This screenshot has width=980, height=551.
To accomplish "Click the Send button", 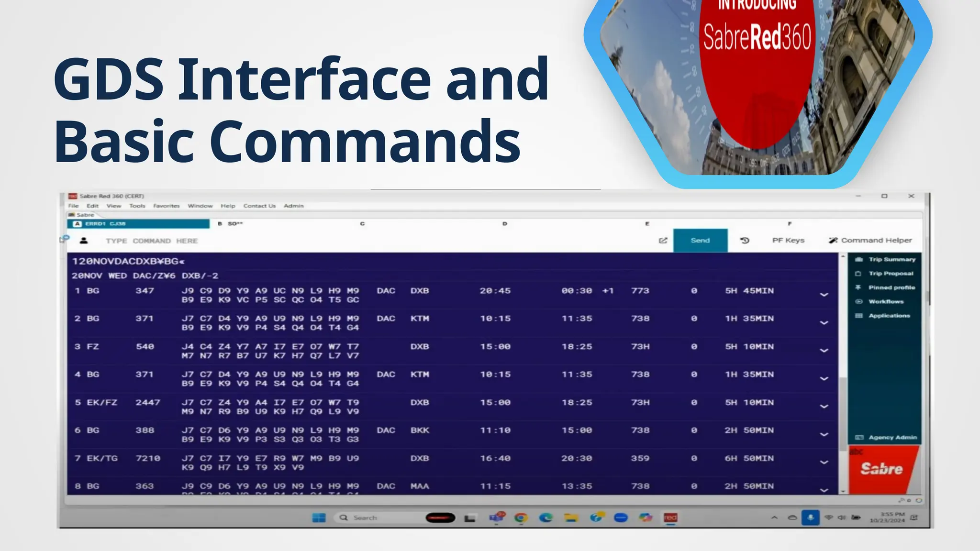I will click(700, 241).
